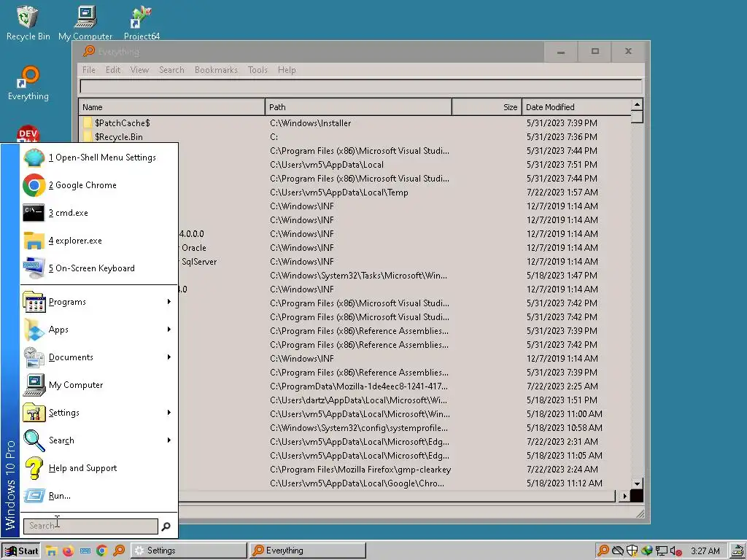Sort results by the Size column header
This screenshot has width=747, height=560.
click(x=487, y=107)
